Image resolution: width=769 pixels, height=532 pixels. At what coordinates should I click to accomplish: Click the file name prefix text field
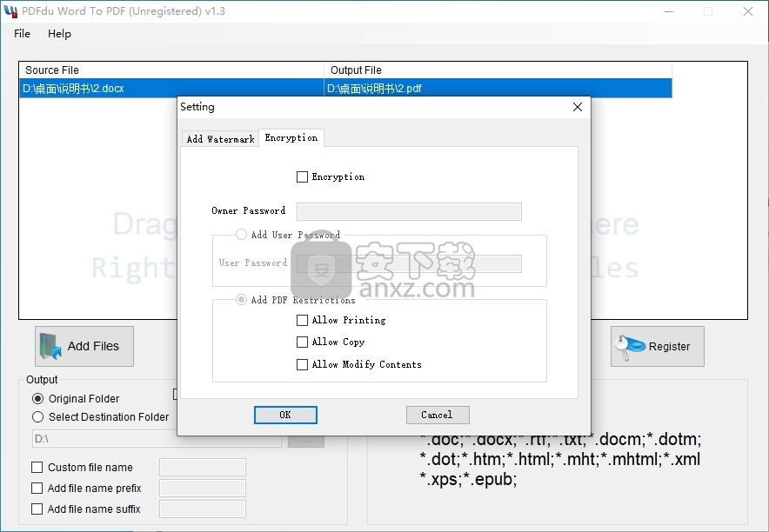tap(203, 488)
